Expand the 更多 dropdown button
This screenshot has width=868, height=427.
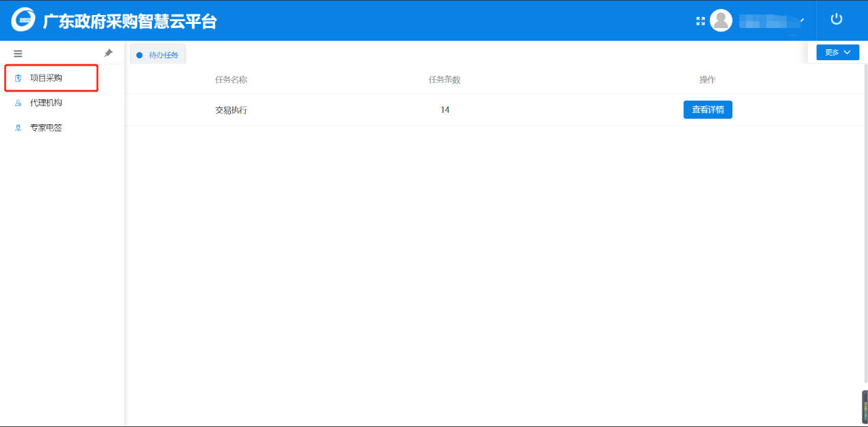click(837, 52)
